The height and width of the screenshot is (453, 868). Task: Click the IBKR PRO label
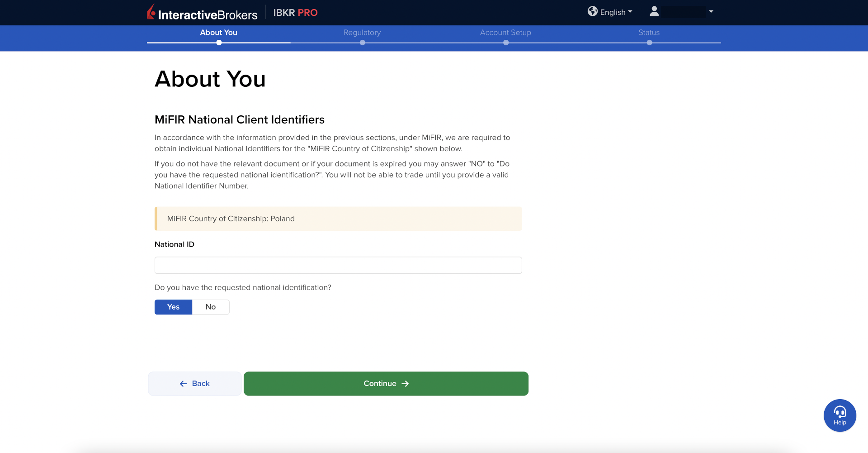click(x=295, y=13)
